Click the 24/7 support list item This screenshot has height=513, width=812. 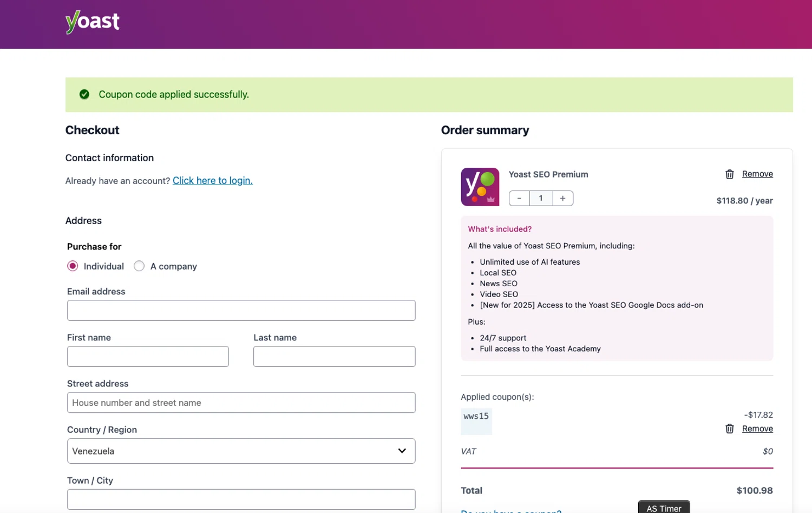(x=503, y=338)
